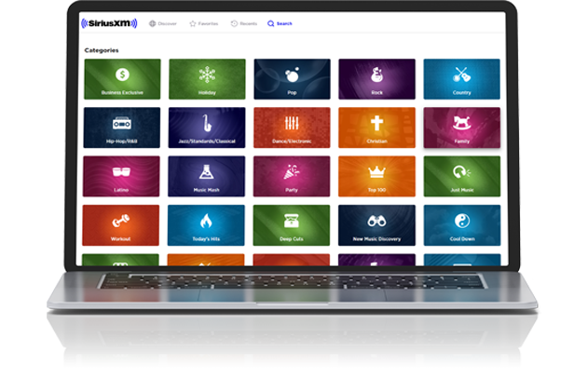
Task: Choose the Rock guitar category tile
Action: pyautogui.click(x=376, y=79)
